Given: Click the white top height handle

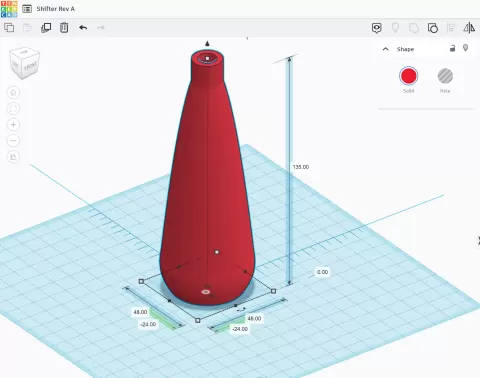Looking at the screenshot, I should [207, 59].
